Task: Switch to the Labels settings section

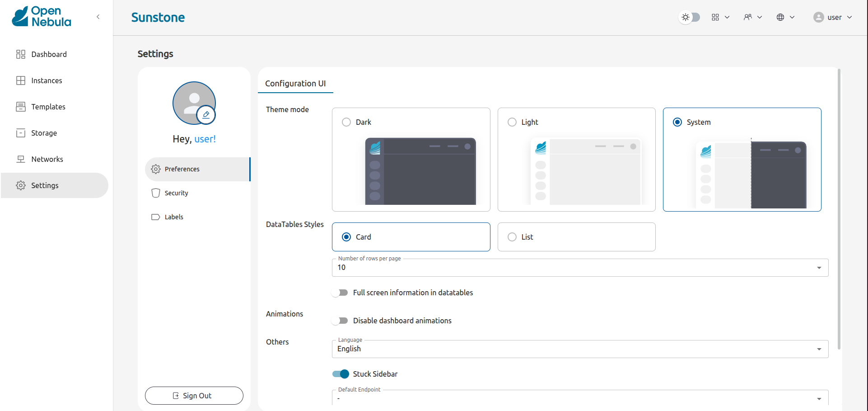Action: click(173, 217)
